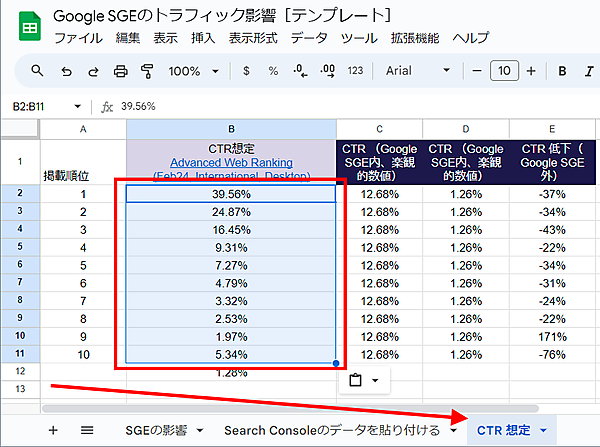Open the ツール menu
The height and width of the screenshot is (447, 600).
(x=359, y=38)
